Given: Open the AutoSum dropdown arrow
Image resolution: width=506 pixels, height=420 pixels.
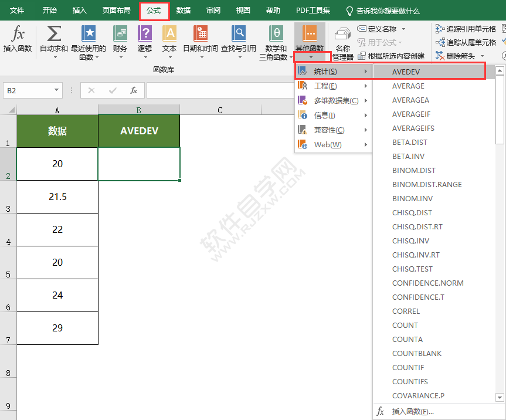Looking at the screenshot, I should point(55,57).
